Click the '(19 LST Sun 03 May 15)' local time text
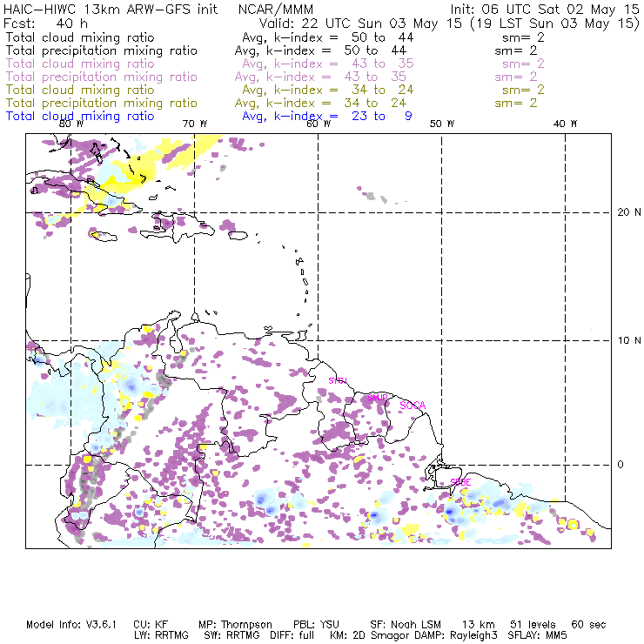Image resolution: width=644 pixels, height=644 pixels. click(555, 23)
